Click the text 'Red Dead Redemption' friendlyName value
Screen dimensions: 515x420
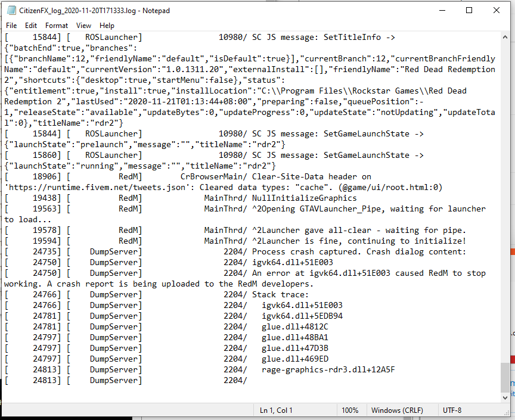click(450, 69)
